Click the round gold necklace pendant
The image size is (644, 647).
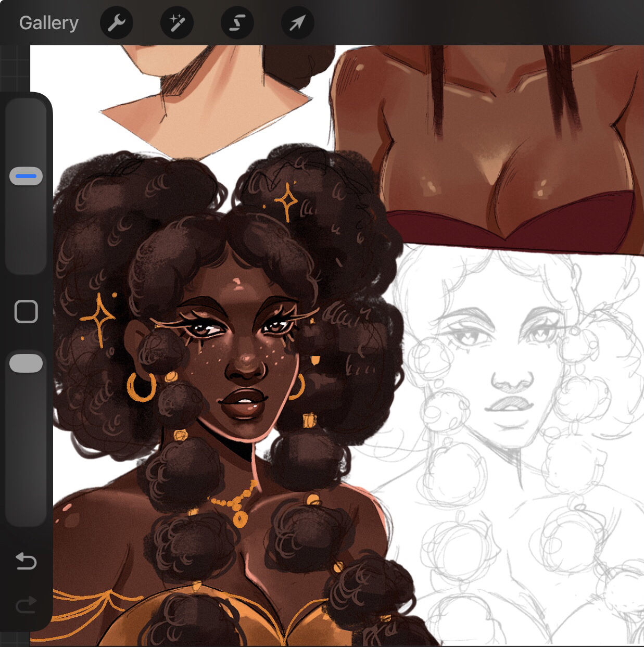[240, 518]
